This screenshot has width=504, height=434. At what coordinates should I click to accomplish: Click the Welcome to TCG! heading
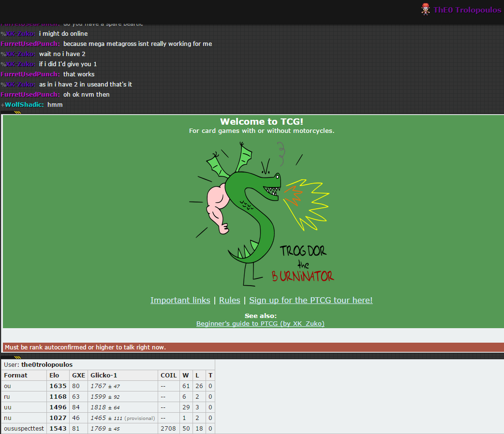tap(261, 122)
